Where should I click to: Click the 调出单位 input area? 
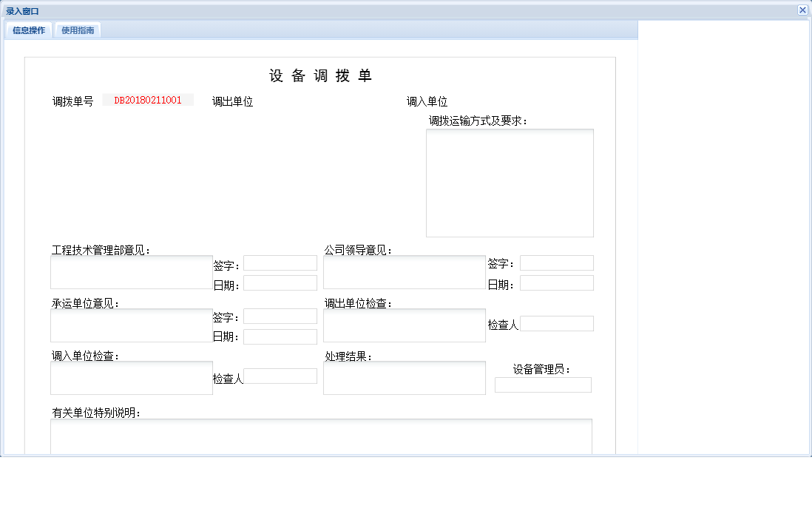(311, 101)
